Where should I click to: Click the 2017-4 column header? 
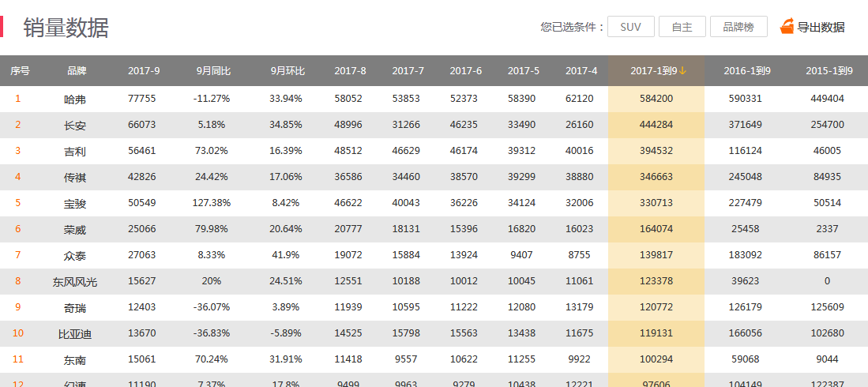(x=581, y=71)
